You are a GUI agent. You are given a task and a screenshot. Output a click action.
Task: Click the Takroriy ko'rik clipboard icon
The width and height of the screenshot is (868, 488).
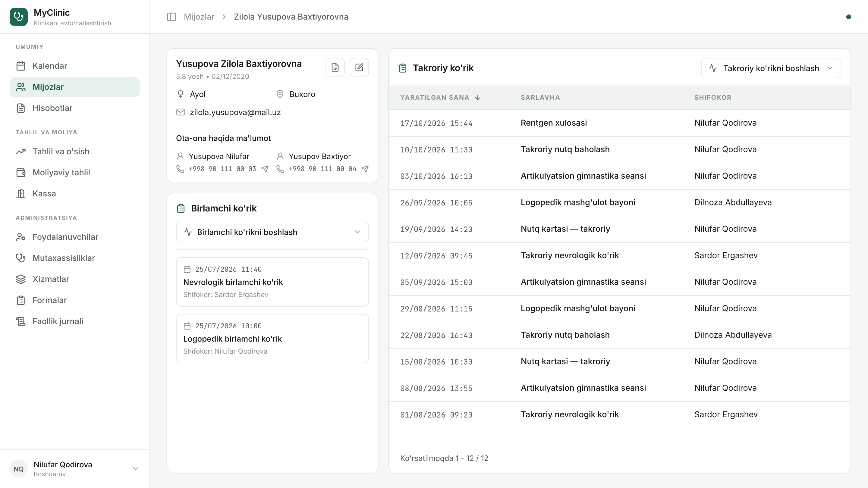(x=403, y=68)
